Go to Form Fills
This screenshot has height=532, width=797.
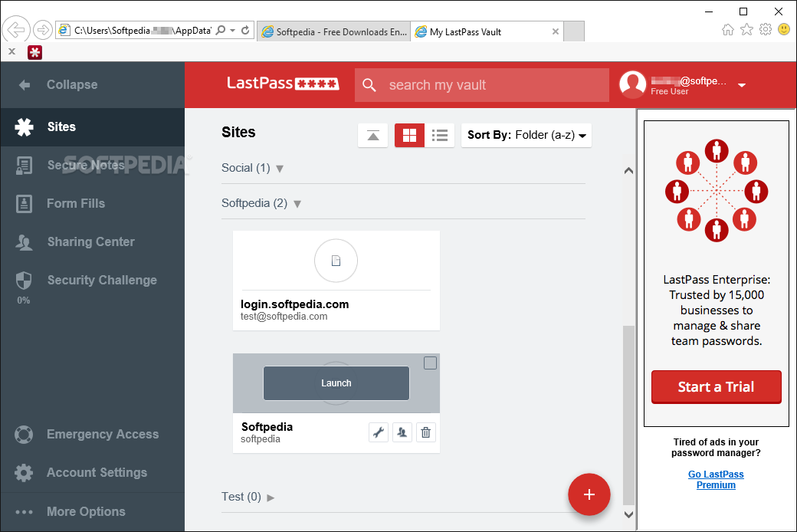[93, 203]
